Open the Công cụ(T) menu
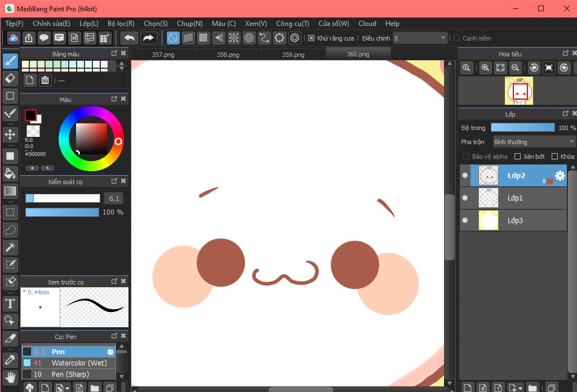This screenshot has width=577, height=392. coord(292,24)
